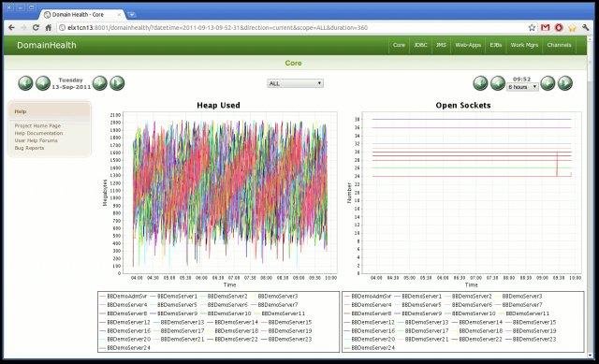Click the inner back arrow beside 09:52
The image size is (599, 364).
click(x=498, y=83)
